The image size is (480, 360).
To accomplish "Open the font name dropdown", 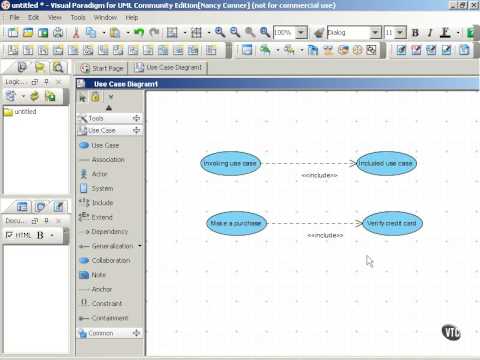I will click(375, 33).
